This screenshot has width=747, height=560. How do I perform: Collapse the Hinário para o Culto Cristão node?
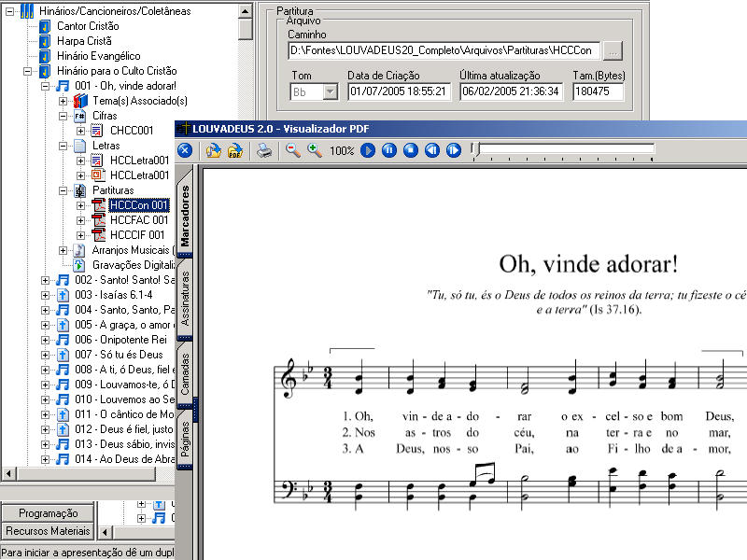(28, 71)
